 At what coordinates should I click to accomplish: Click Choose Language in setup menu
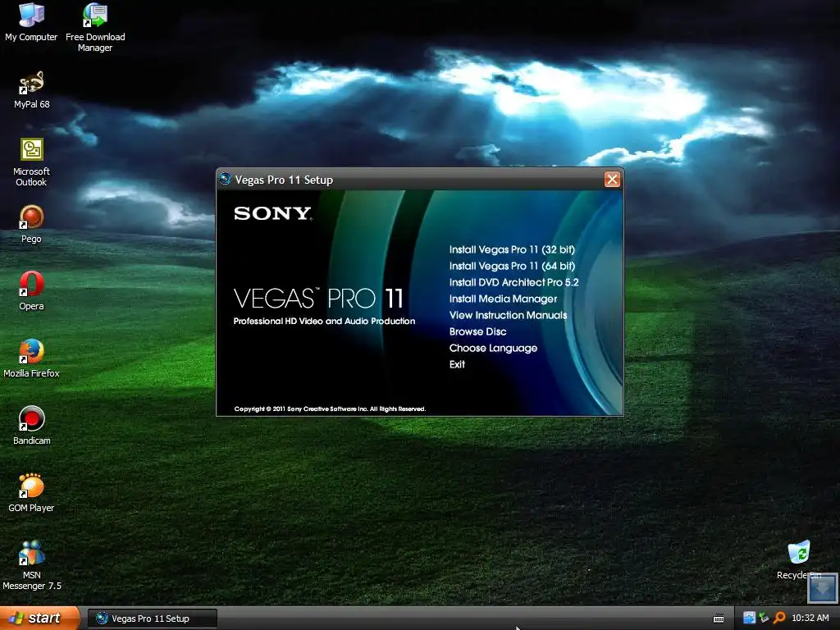pos(493,348)
